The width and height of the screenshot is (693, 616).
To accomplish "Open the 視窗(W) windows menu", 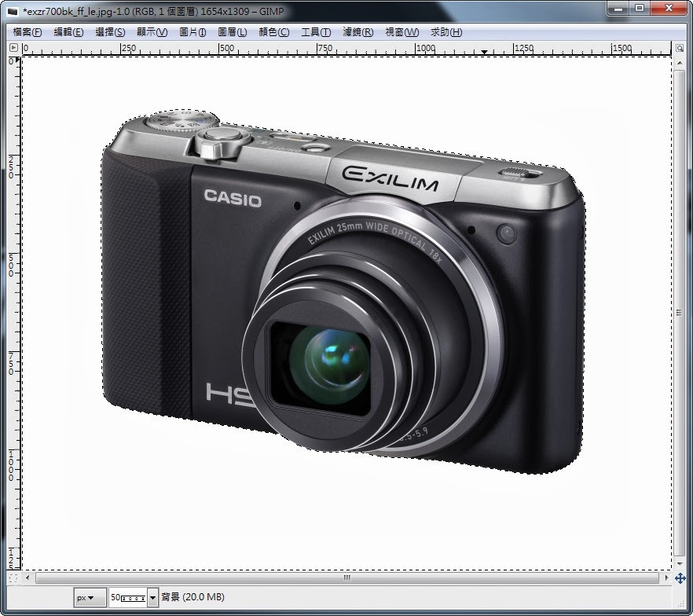I will coord(401,32).
